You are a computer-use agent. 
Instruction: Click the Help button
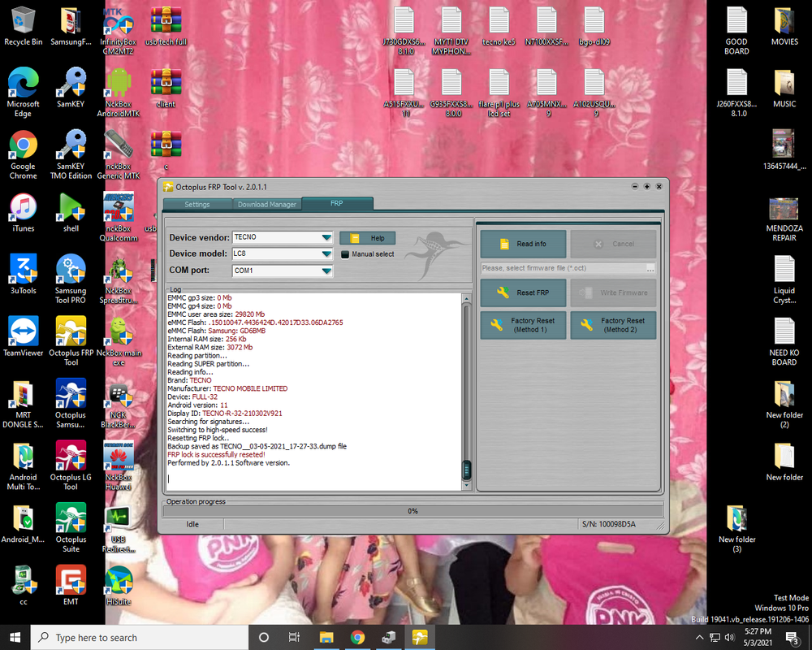(x=368, y=238)
